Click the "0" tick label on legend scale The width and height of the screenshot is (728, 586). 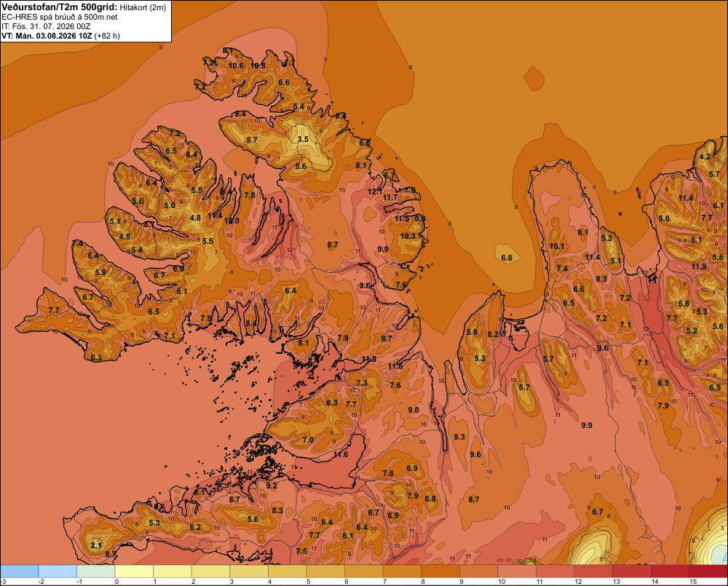[x=116, y=582]
